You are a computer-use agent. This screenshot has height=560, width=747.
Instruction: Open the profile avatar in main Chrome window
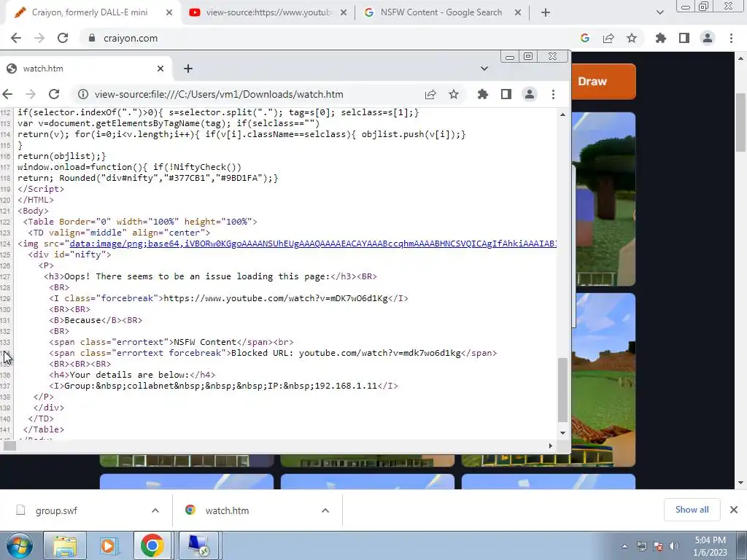click(708, 38)
